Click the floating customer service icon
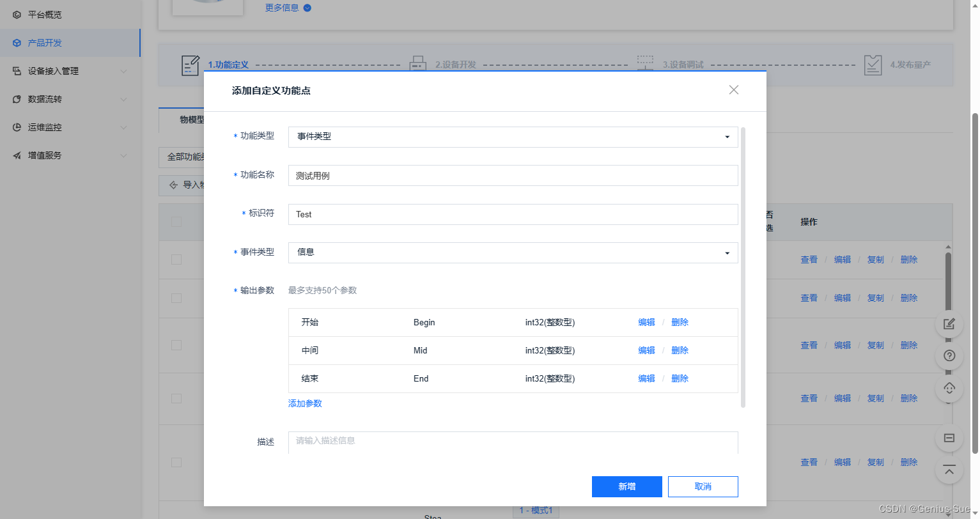This screenshot has width=980, height=519. point(949,387)
